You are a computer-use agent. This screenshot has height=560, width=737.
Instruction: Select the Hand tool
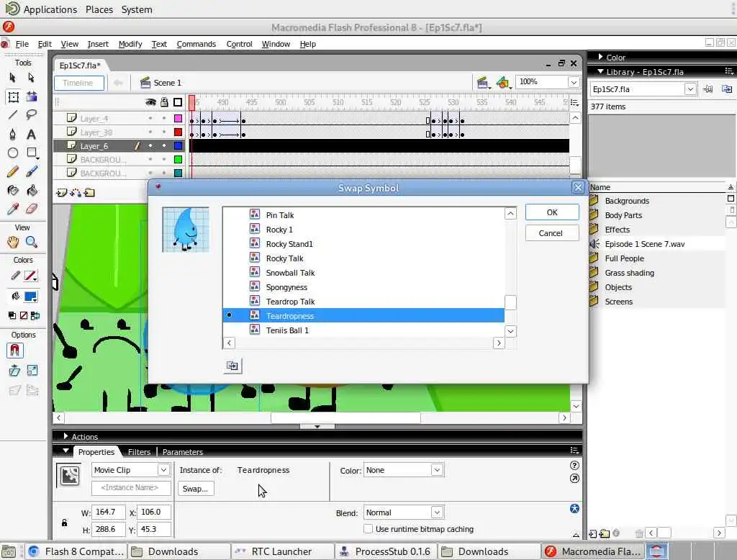[x=13, y=242]
